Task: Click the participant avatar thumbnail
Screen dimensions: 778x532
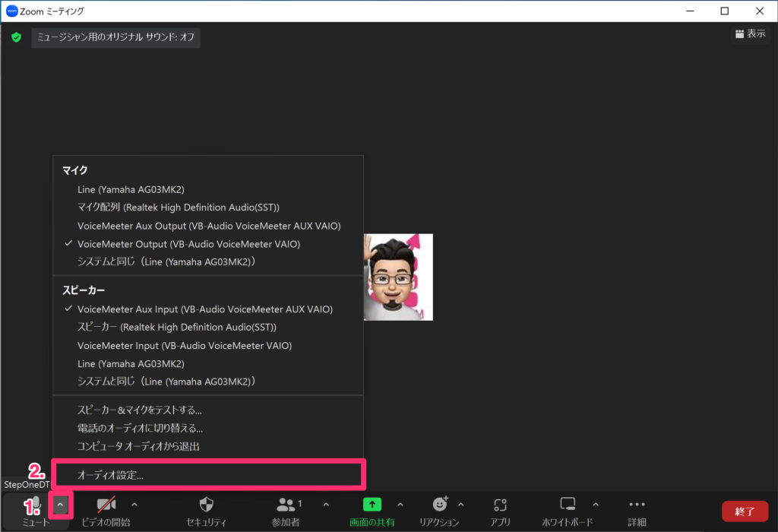Action: pyautogui.click(x=398, y=277)
